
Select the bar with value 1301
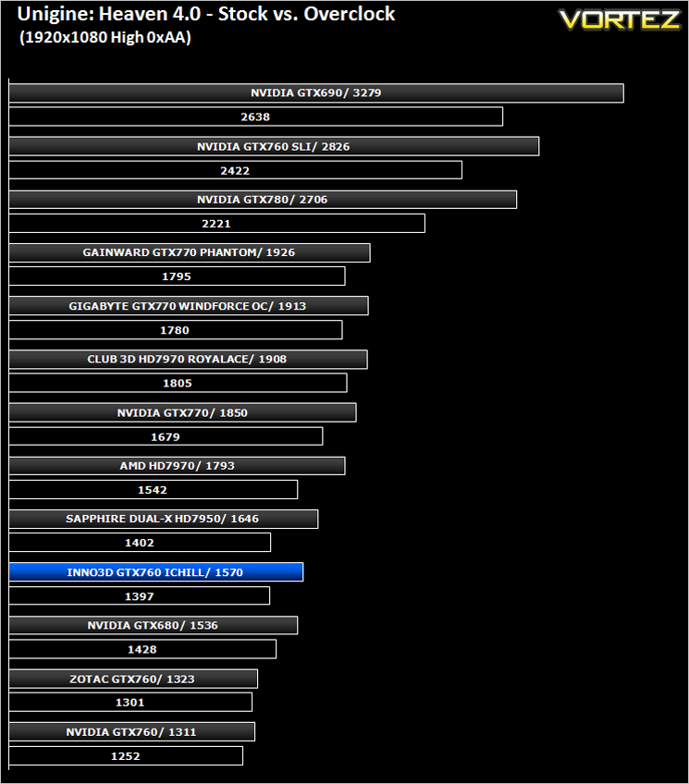coord(130,702)
